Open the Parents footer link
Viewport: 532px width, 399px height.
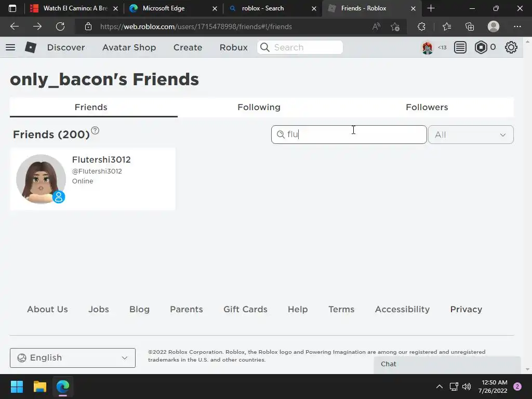[187, 309]
